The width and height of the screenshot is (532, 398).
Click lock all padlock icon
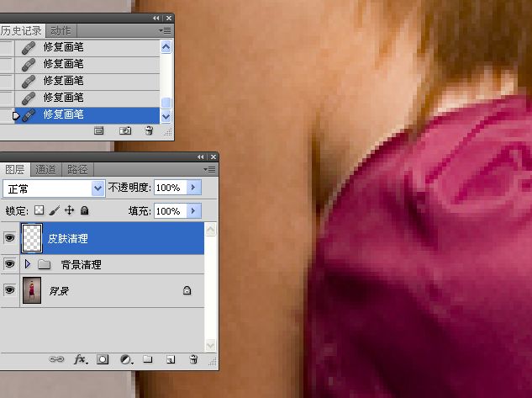pos(85,210)
